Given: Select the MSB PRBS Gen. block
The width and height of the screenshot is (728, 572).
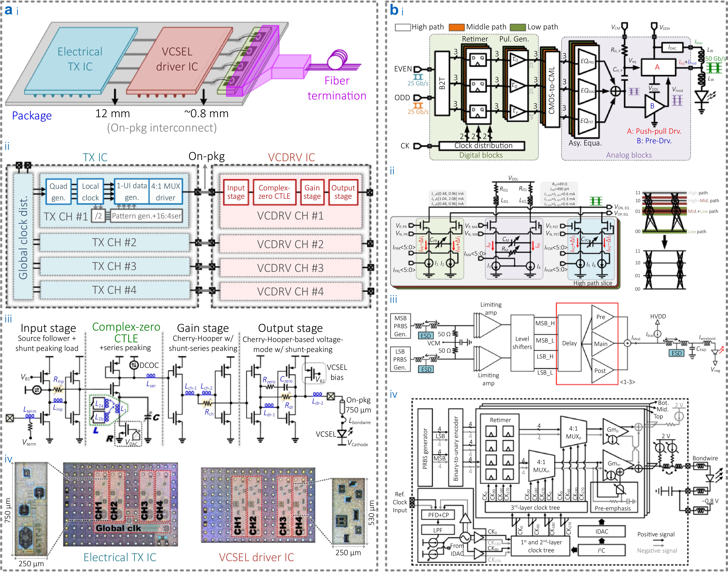Looking at the screenshot, I should (400, 326).
